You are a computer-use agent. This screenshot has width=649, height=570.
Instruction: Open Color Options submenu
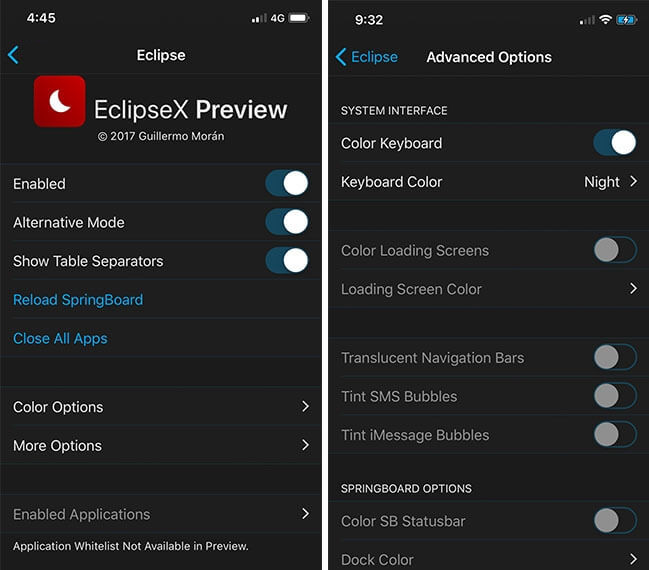tap(161, 407)
